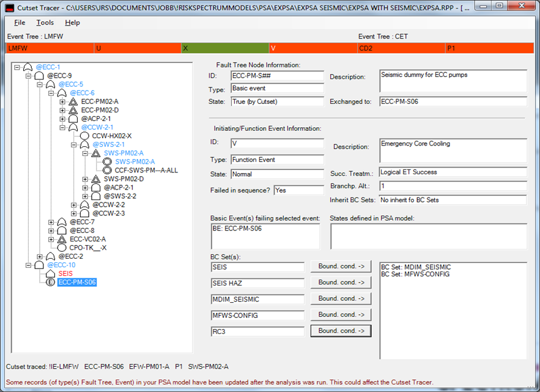The height and width of the screenshot is (392, 540).
Task: Click the house event icon beside SEIS
Action: [x=51, y=273]
